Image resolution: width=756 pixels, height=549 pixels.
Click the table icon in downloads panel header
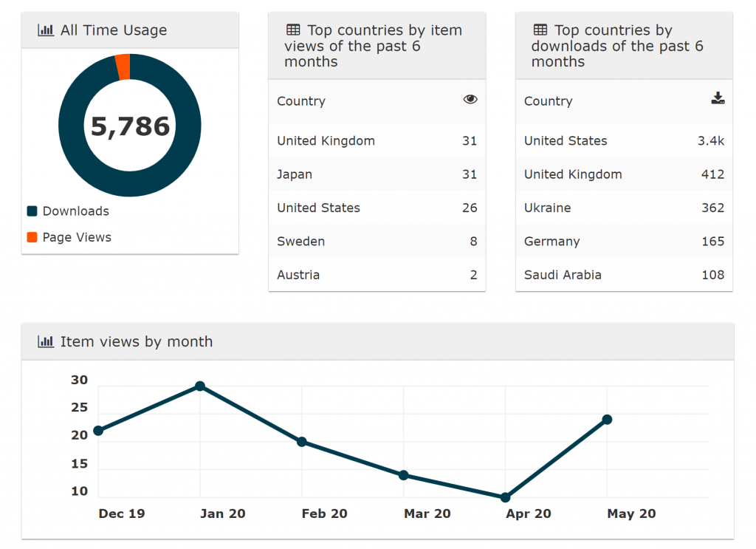click(x=540, y=30)
